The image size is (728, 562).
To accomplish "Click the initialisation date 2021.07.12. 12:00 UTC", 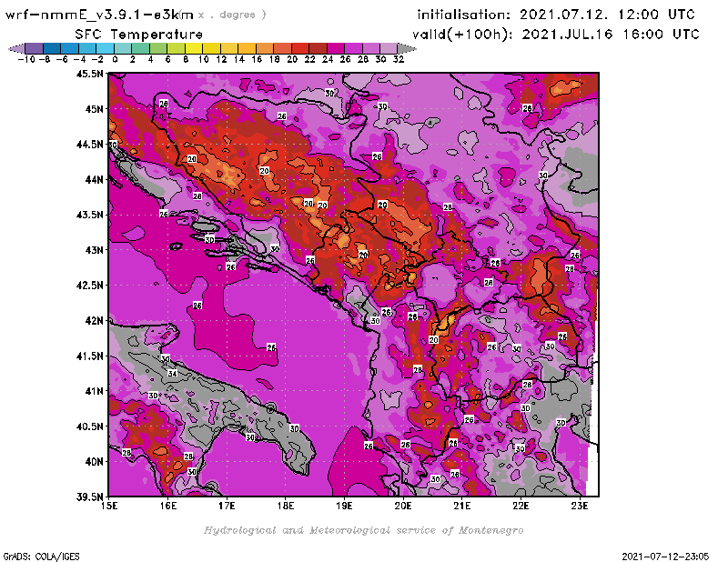I will click(607, 15).
